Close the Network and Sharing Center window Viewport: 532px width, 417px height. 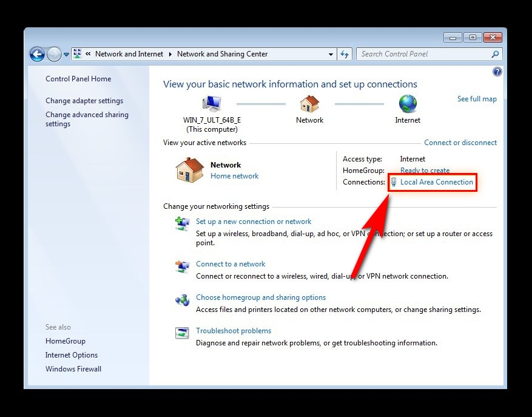click(493, 38)
